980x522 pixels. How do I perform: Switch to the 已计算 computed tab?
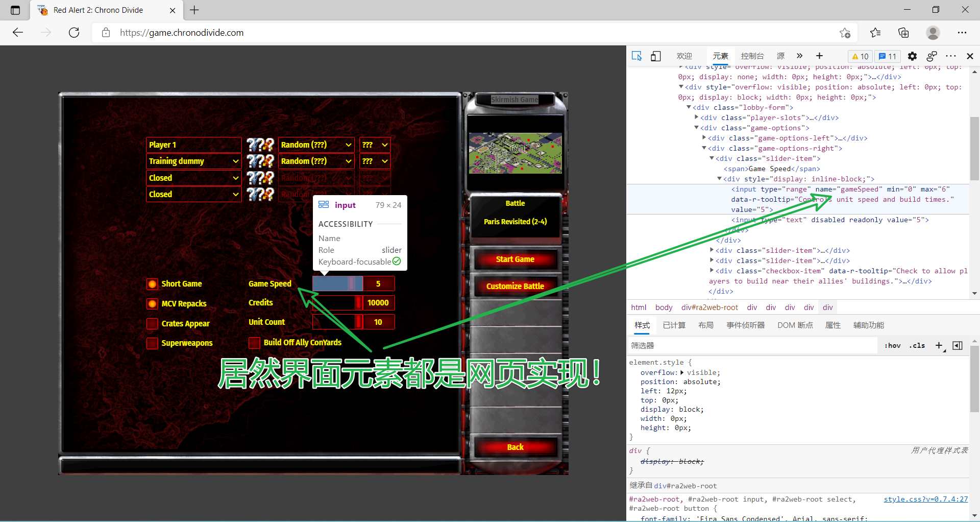(674, 325)
